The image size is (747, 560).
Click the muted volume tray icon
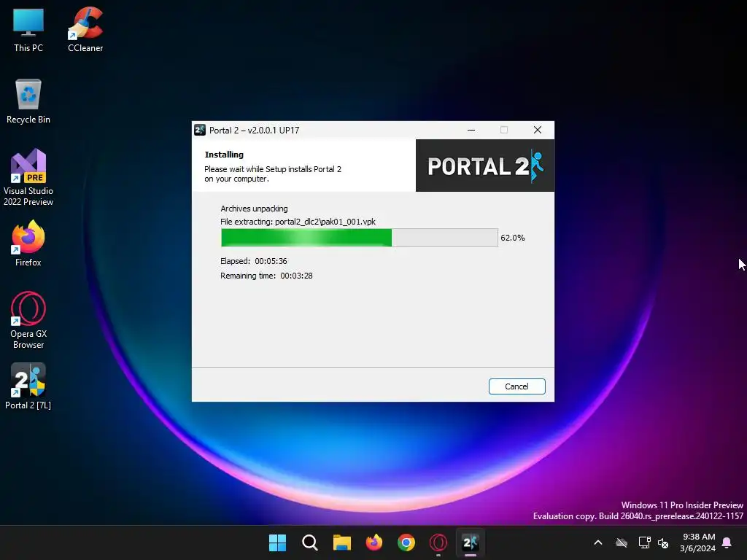663,542
